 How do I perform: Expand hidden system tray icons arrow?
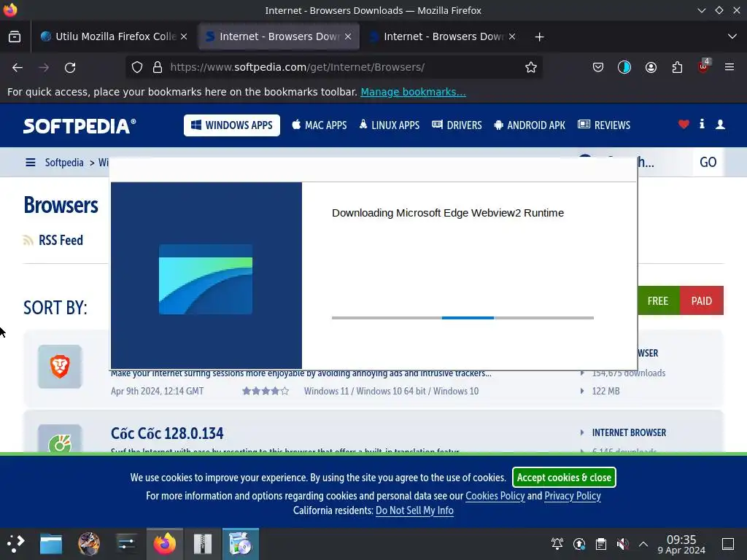tap(643, 544)
